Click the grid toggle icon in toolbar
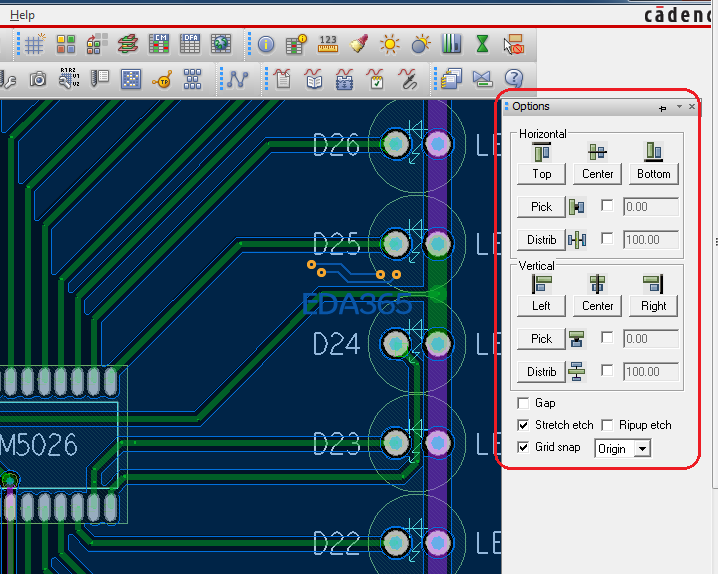 tap(35, 44)
